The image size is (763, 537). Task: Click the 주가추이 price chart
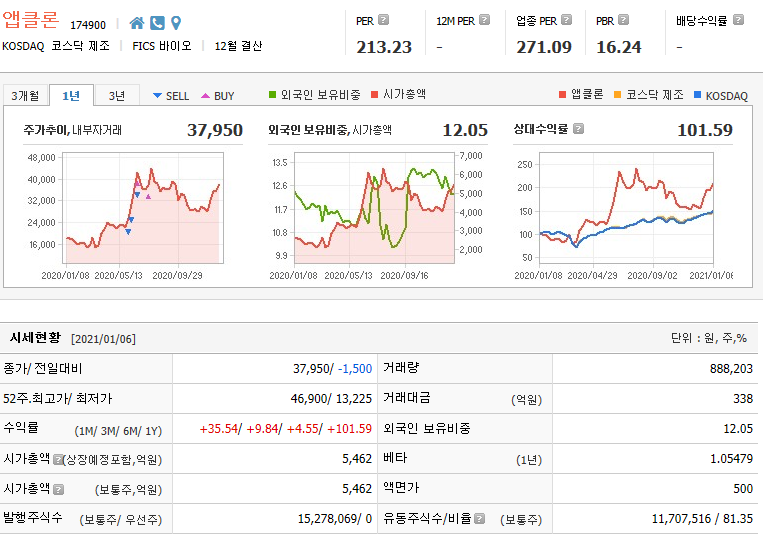(143, 208)
